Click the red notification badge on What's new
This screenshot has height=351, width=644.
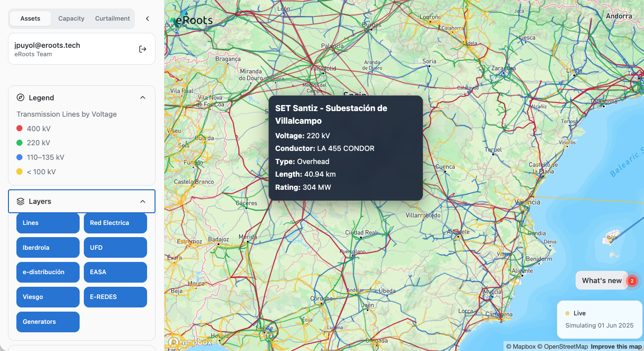click(632, 281)
